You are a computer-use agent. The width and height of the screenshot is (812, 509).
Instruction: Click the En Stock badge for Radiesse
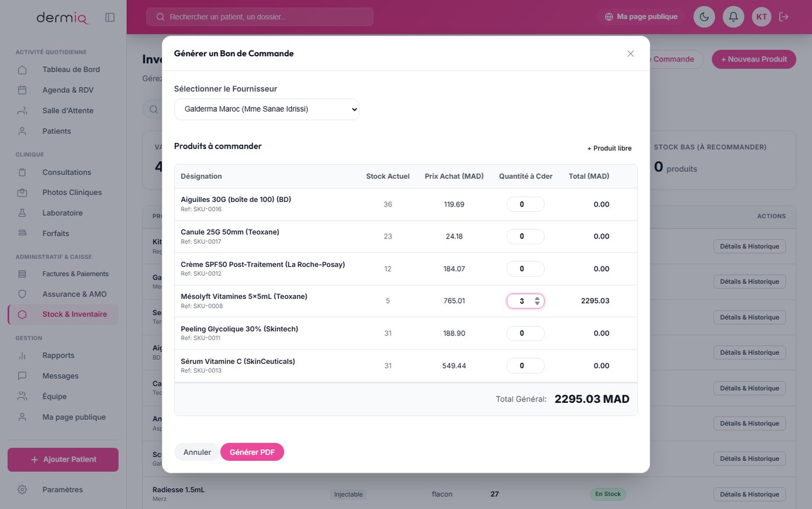(608, 494)
